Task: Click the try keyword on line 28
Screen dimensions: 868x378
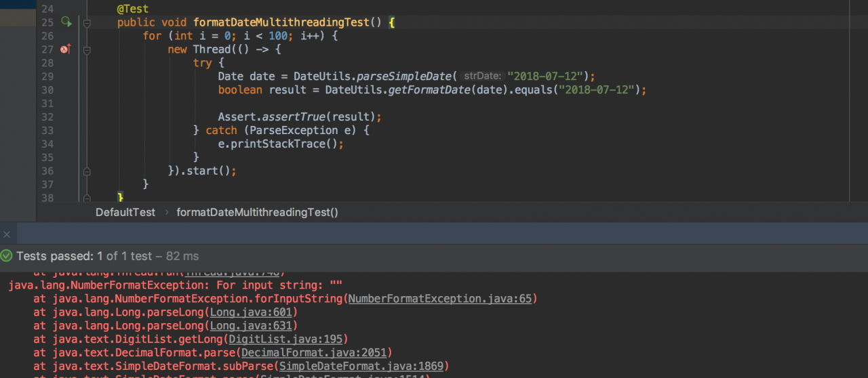Action: 202,63
